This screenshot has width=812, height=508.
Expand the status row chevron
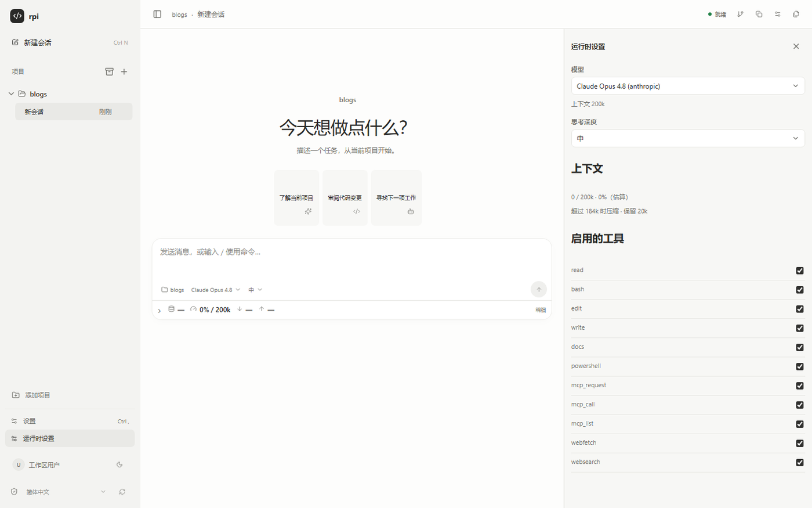(159, 311)
